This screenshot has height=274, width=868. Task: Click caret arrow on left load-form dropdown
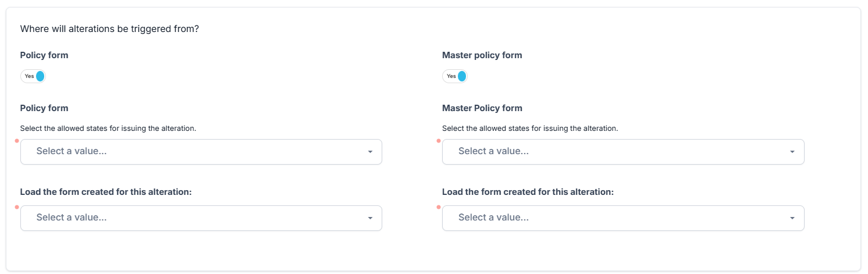click(370, 218)
